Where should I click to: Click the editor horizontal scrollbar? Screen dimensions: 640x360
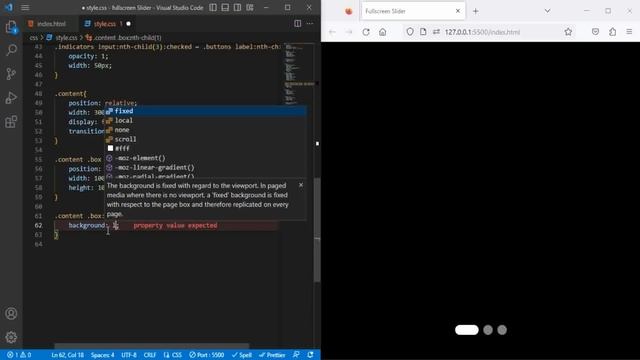click(152, 346)
